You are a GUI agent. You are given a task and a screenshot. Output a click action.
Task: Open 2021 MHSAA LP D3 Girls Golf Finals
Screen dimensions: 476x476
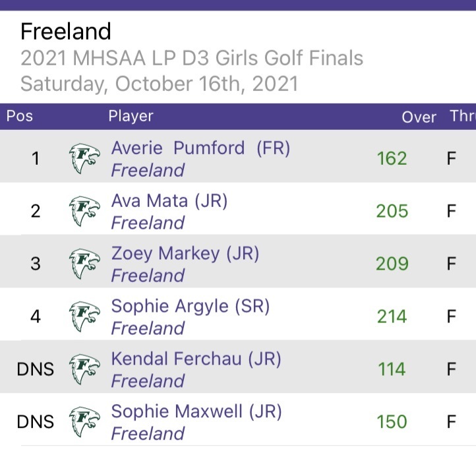(192, 57)
